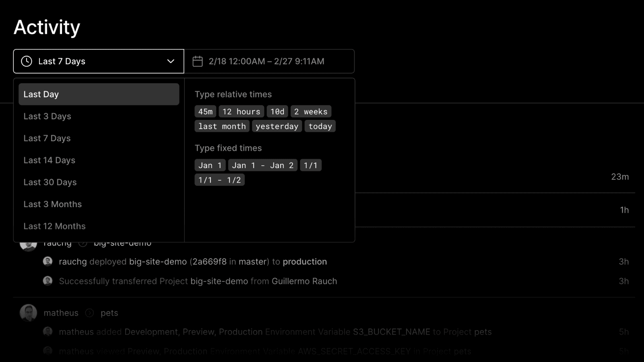Image resolution: width=644 pixels, height=362 pixels.
Task: Choose Last 3 Months range
Action: tap(52, 204)
